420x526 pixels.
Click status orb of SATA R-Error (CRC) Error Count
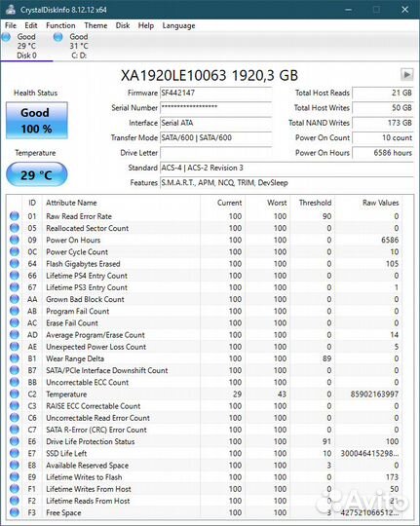coord(15,430)
